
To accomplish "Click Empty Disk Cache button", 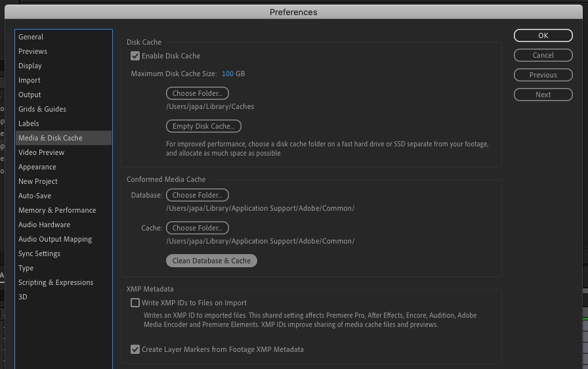I will [203, 126].
